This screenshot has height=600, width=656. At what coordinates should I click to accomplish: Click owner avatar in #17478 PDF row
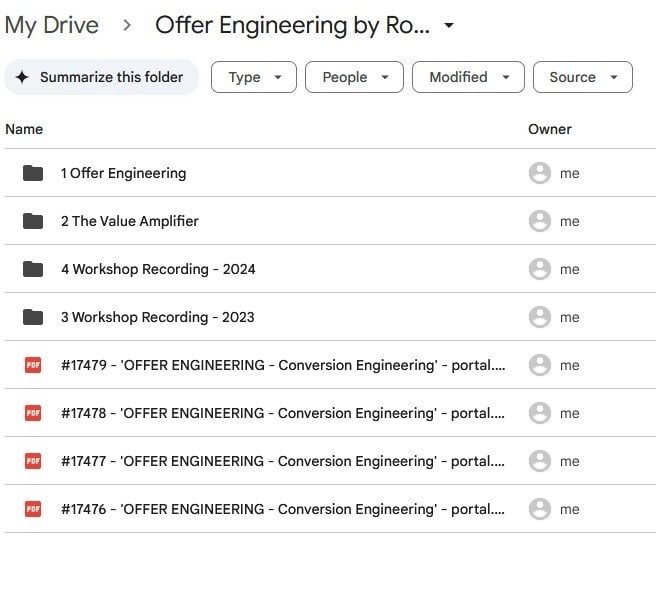[540, 413]
